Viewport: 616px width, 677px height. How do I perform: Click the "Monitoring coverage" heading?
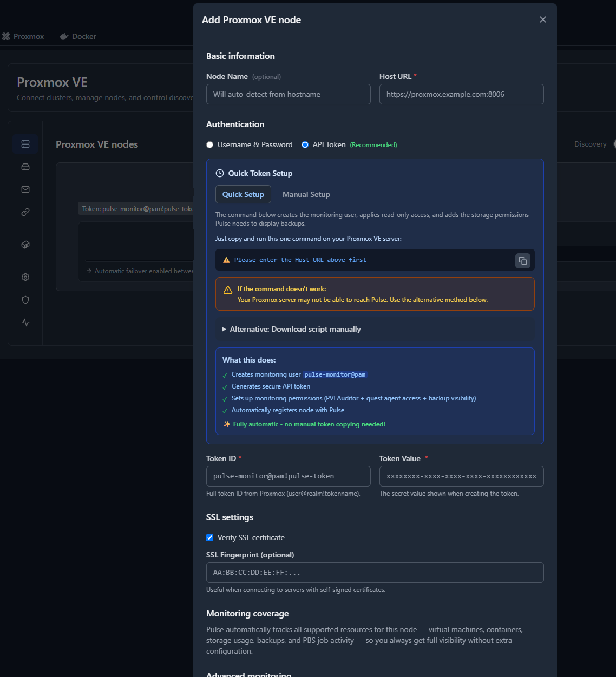(x=247, y=614)
